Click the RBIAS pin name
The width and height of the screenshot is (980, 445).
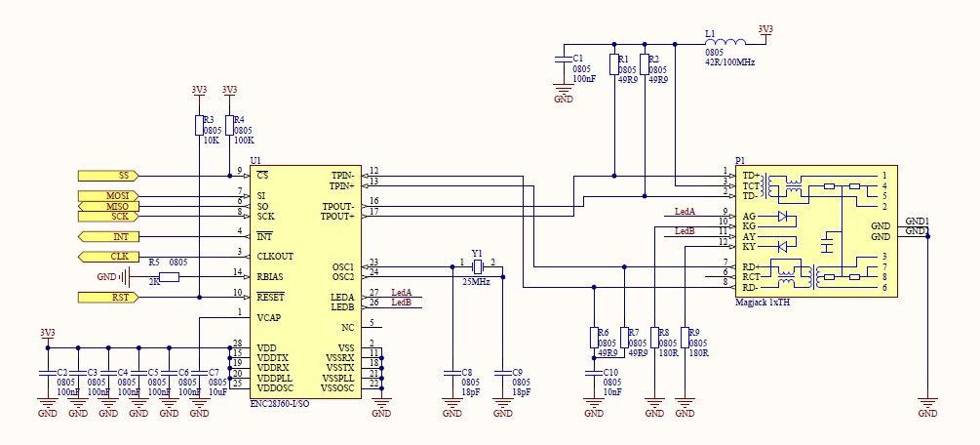pos(270,277)
